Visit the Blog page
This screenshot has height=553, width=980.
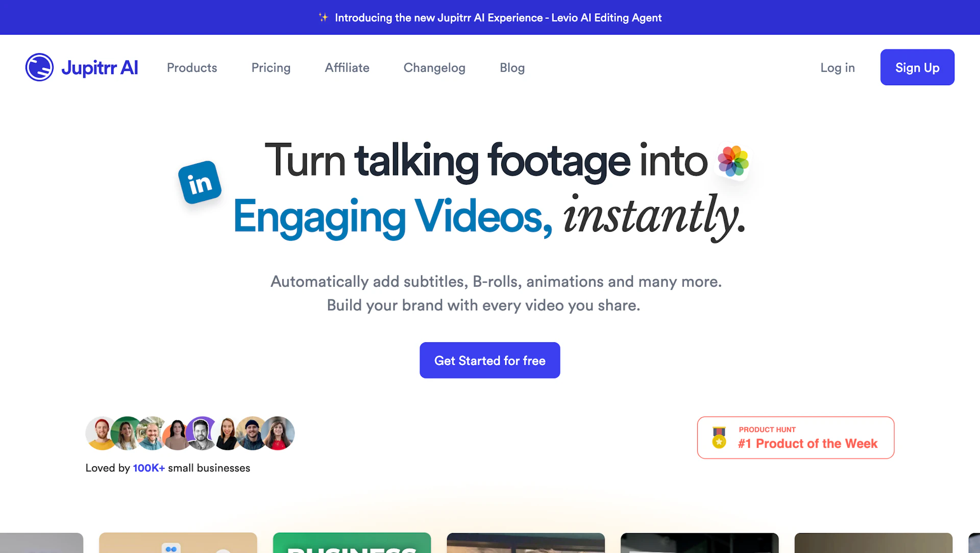(512, 67)
